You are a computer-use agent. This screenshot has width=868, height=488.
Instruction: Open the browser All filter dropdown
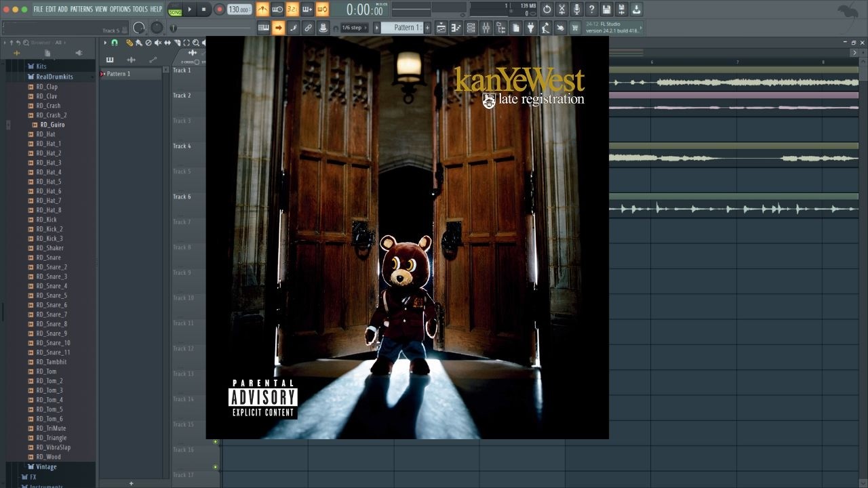click(x=60, y=43)
